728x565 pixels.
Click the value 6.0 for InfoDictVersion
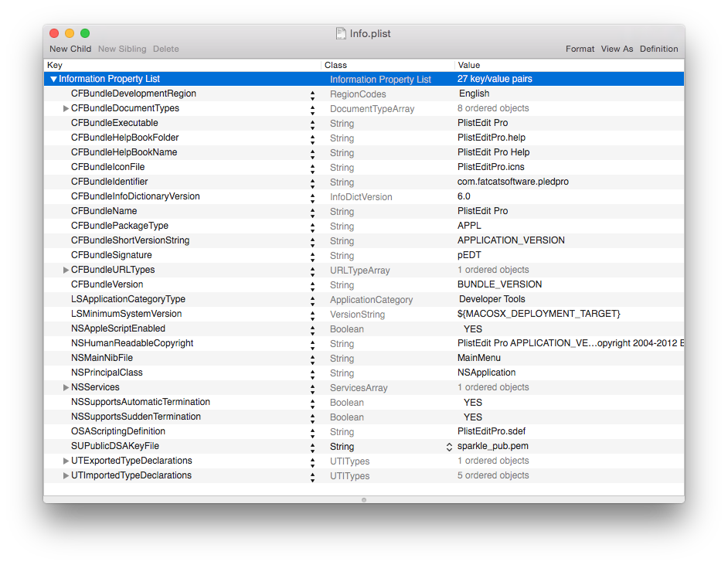pyautogui.click(x=464, y=196)
